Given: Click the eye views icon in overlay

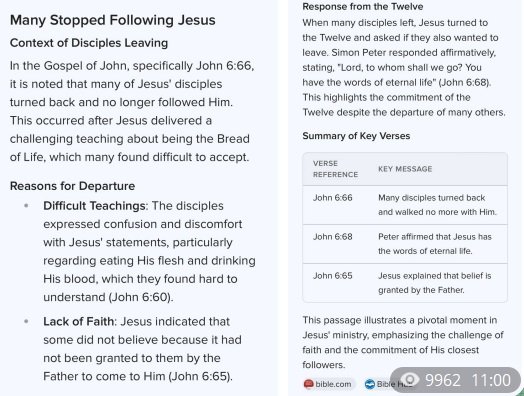Looking at the screenshot, I should pos(410,380).
